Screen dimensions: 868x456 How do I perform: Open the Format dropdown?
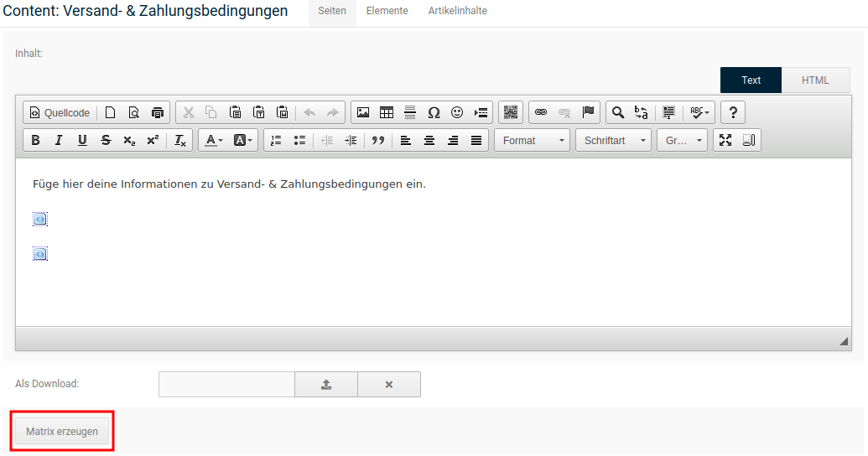tap(532, 141)
